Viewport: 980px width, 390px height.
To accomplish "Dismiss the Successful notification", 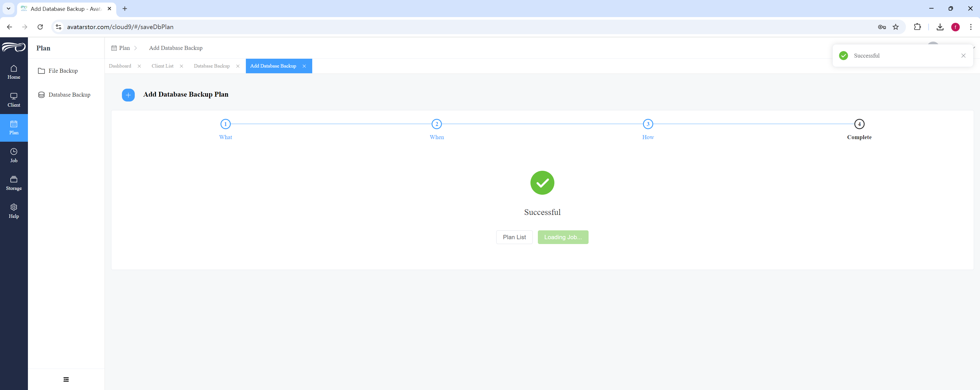I will coord(963,56).
